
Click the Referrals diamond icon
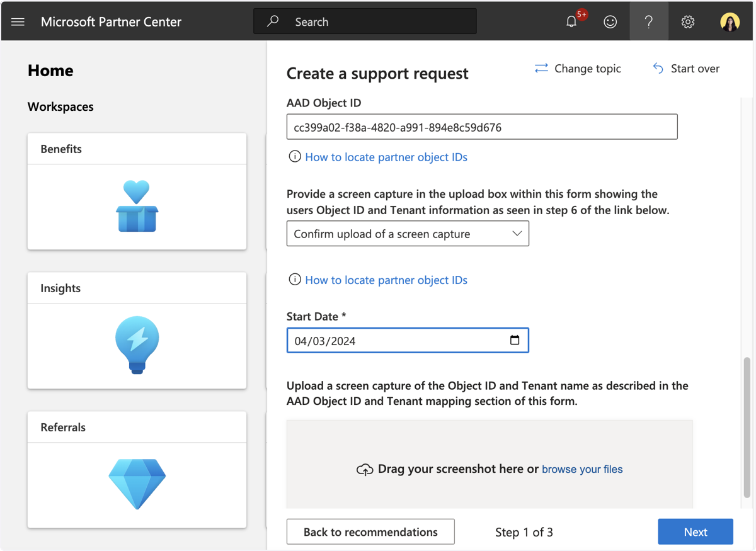pyautogui.click(x=137, y=484)
